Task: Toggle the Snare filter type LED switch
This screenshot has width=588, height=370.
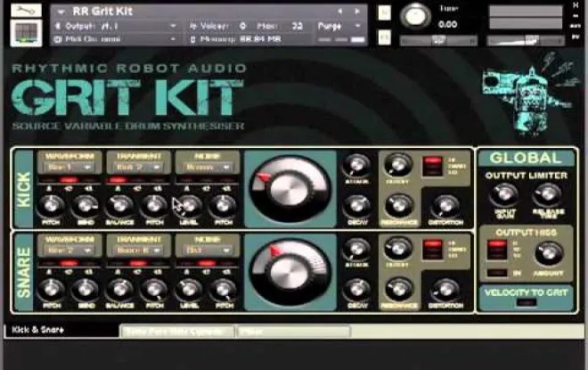Action: pos(432,250)
